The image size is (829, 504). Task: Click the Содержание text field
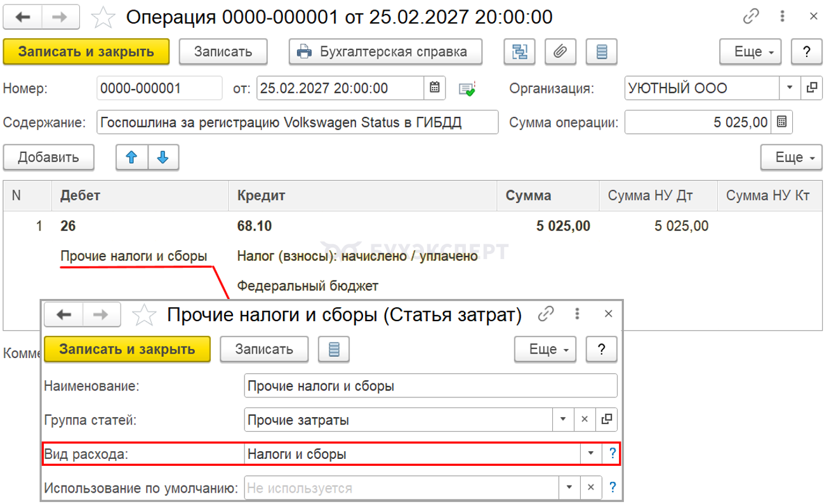(297, 123)
